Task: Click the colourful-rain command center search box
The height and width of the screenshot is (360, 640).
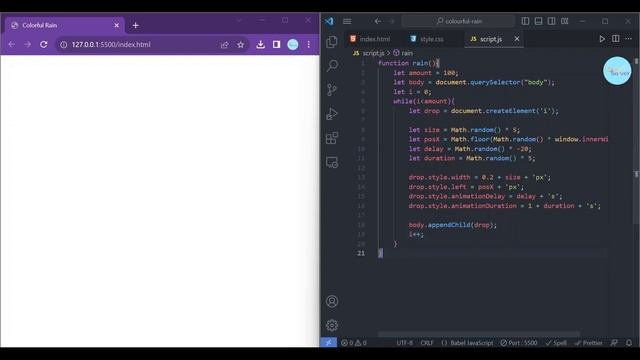Action: (458, 21)
